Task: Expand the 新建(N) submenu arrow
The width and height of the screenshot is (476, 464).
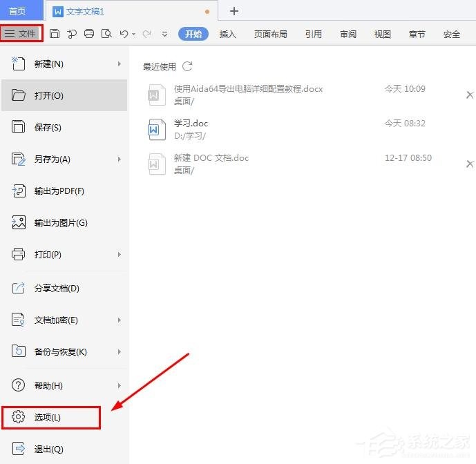Action: tap(120, 64)
